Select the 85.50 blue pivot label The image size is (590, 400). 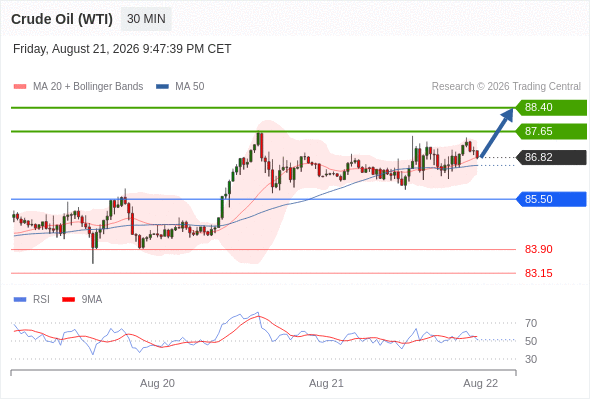point(551,199)
